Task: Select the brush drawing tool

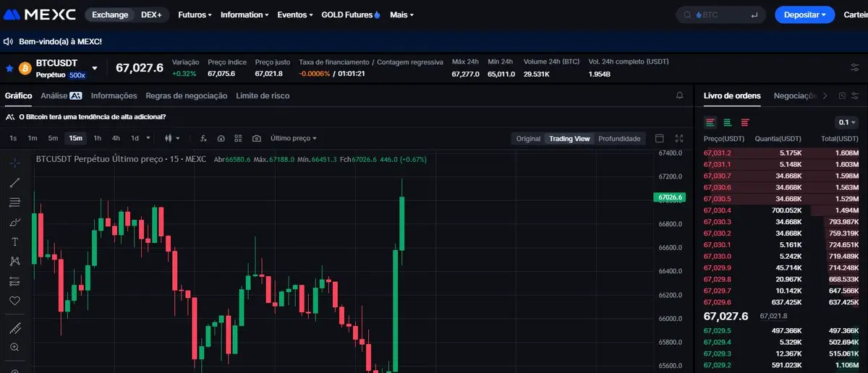Action: click(15, 222)
